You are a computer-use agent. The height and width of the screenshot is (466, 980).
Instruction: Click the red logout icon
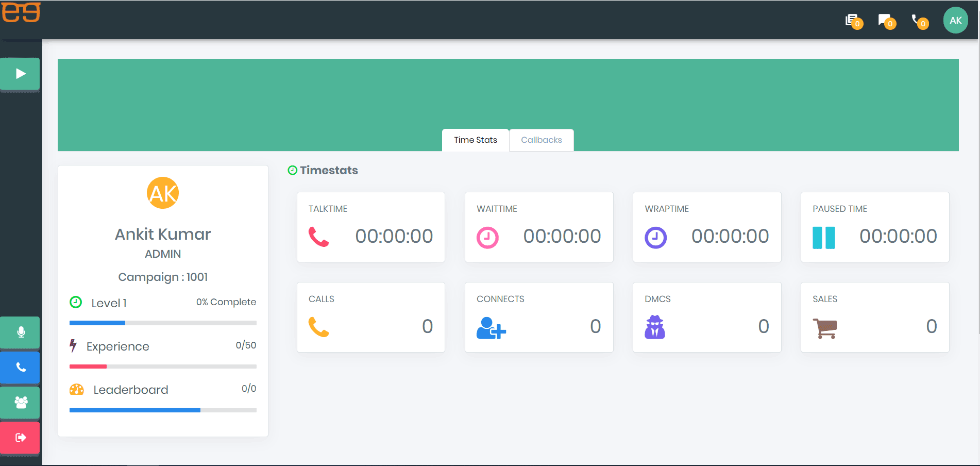pyautogui.click(x=21, y=437)
